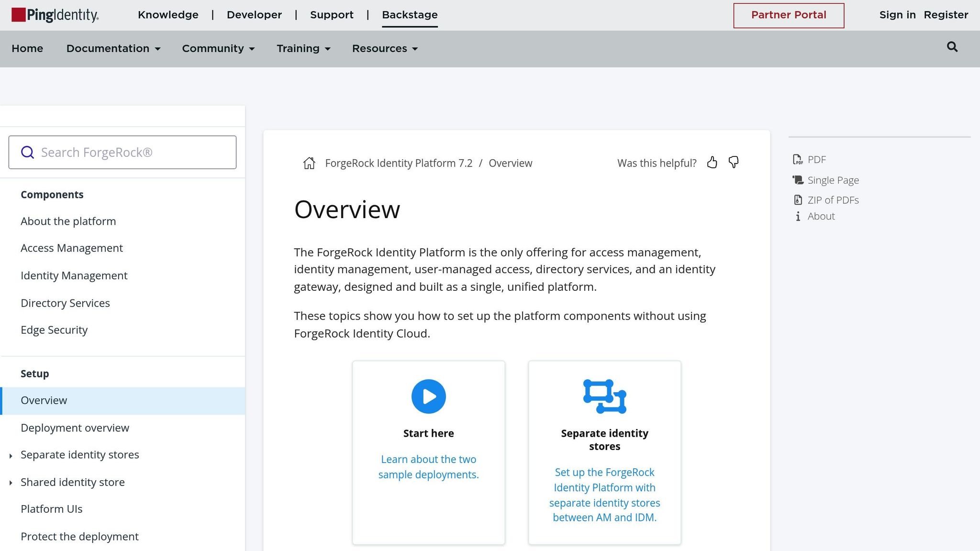
Task: Click the Overview breadcrumb text
Action: coord(510,163)
